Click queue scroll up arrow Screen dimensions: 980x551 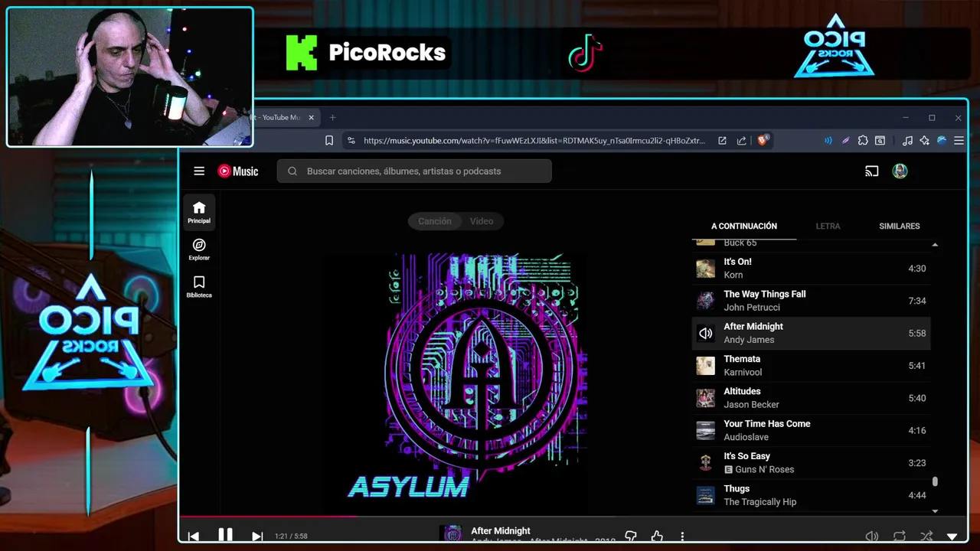(x=935, y=245)
